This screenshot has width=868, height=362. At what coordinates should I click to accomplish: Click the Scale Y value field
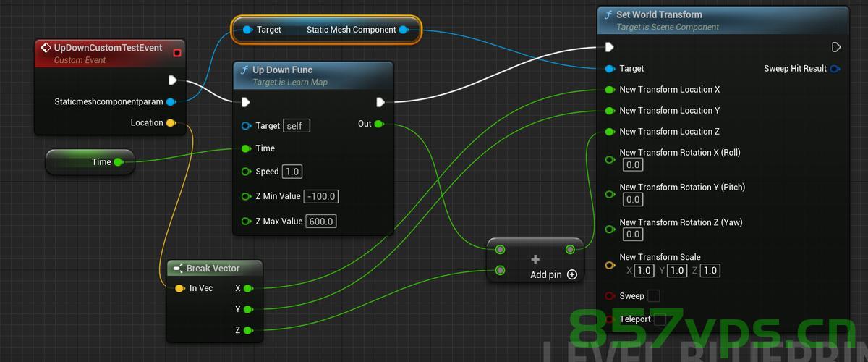[677, 271]
